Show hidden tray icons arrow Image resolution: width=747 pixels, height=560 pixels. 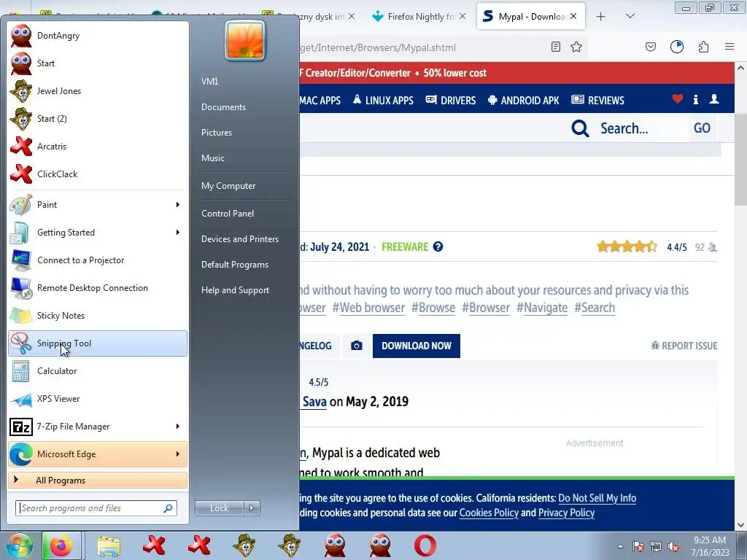pyautogui.click(x=620, y=546)
